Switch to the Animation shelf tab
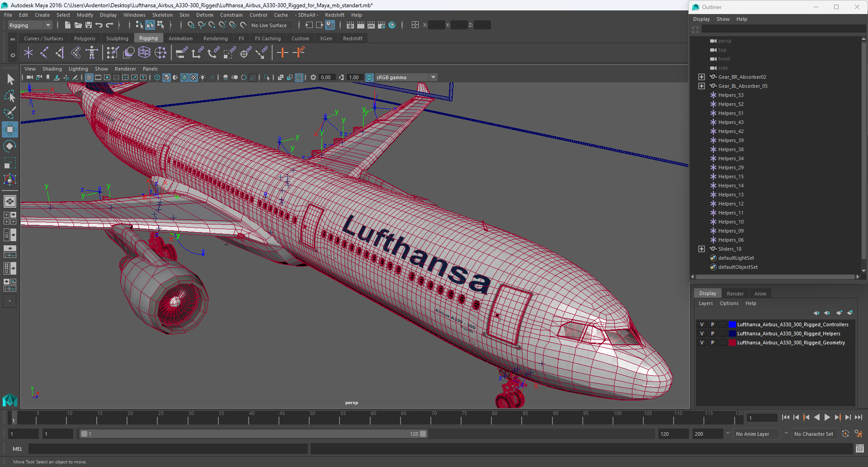The height and width of the screenshot is (467, 868). 180,38
